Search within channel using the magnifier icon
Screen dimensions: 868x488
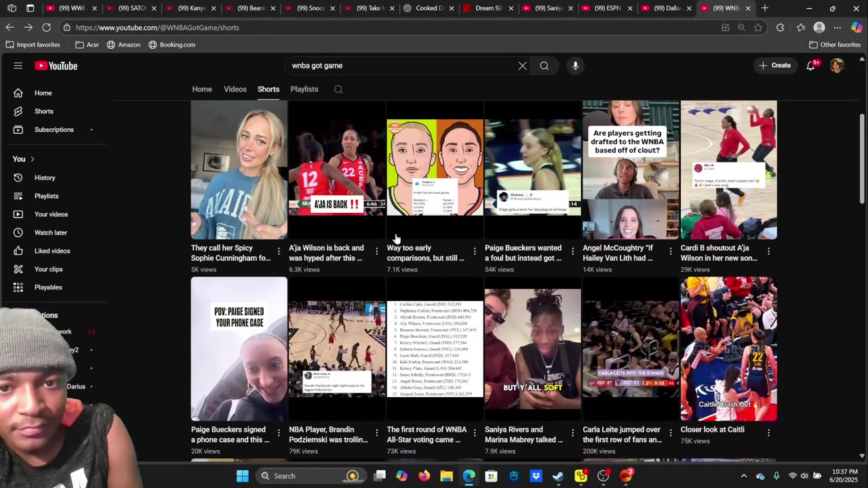click(338, 89)
